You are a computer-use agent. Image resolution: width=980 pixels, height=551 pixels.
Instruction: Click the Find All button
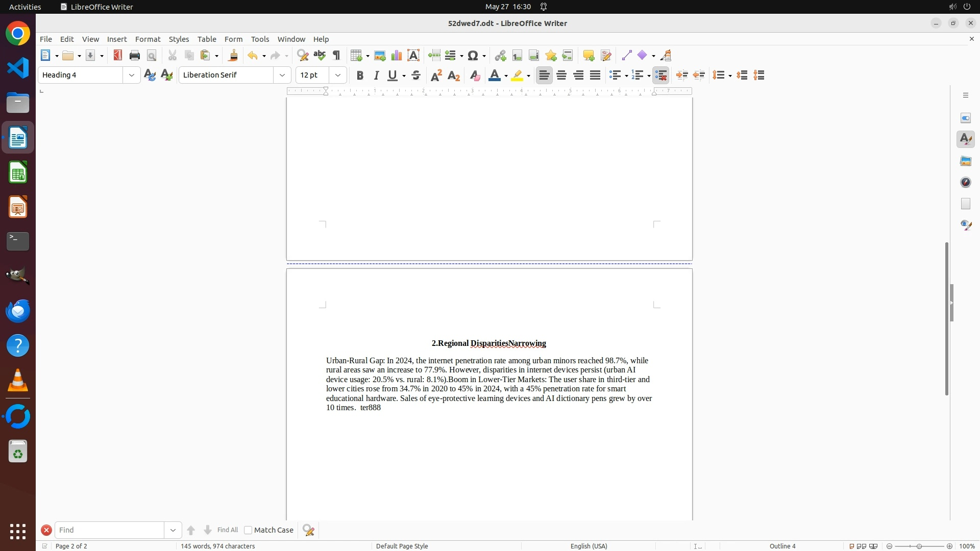click(227, 530)
